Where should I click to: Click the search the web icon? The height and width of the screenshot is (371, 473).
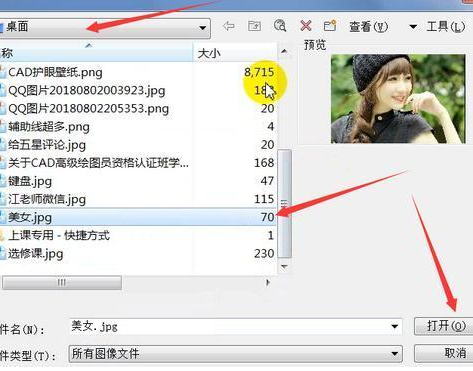click(x=280, y=26)
